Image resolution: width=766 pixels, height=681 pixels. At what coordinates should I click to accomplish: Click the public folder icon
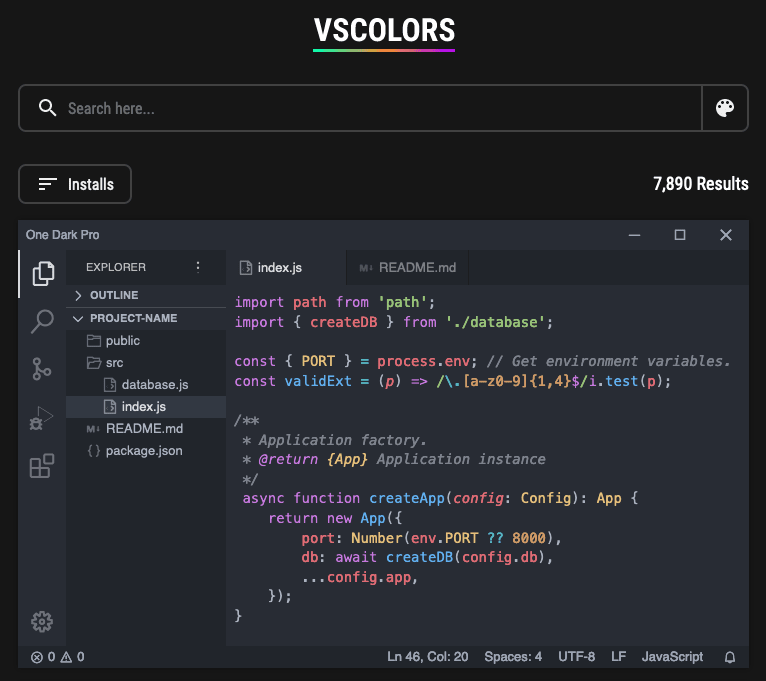click(x=94, y=340)
